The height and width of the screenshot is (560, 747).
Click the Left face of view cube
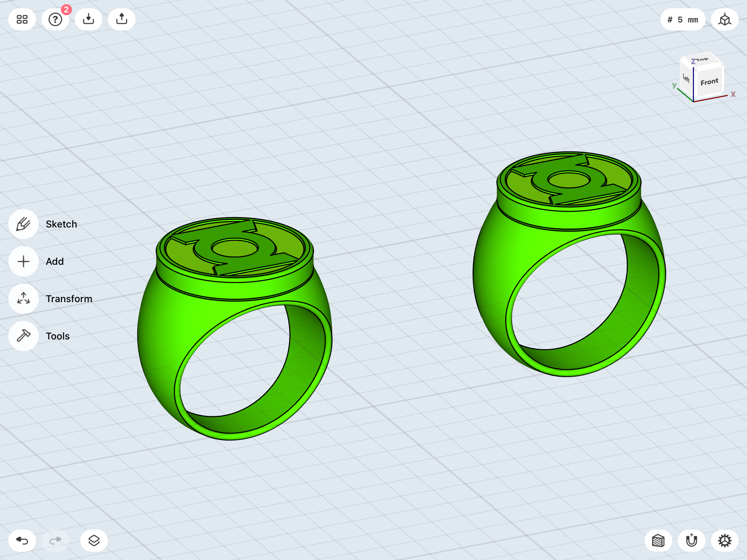click(x=686, y=79)
